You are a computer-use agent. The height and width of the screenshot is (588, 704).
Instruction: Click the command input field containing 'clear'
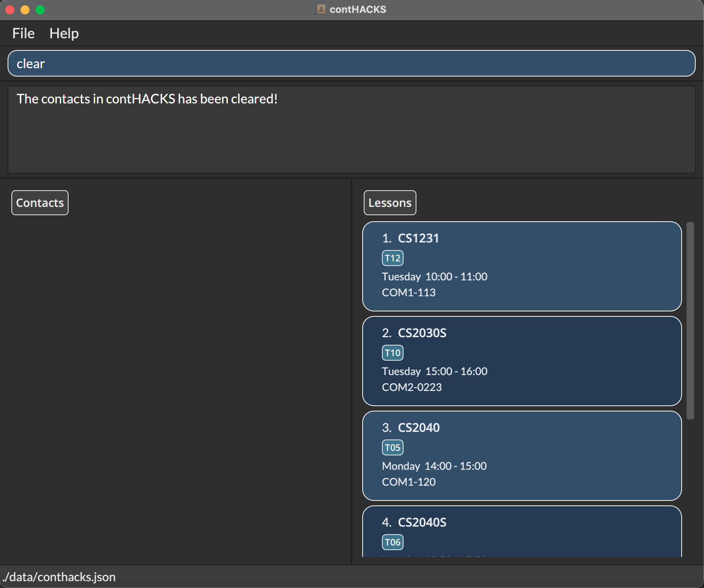tap(351, 64)
